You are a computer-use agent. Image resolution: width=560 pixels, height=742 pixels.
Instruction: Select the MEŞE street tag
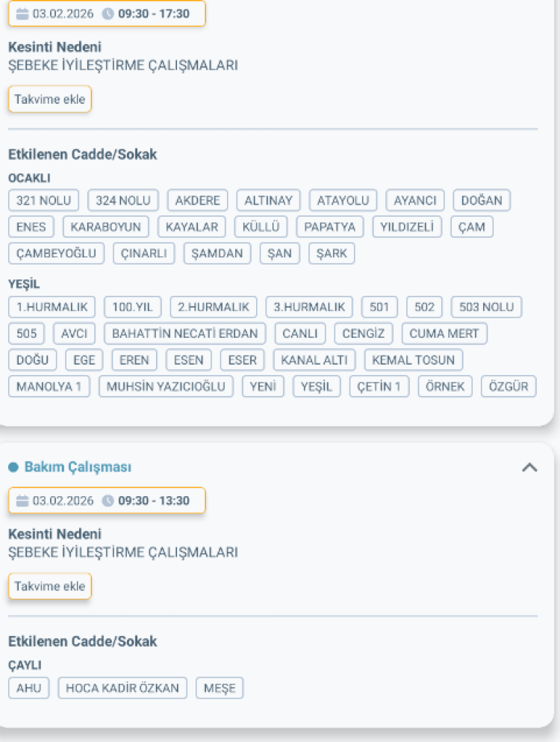[220, 688]
